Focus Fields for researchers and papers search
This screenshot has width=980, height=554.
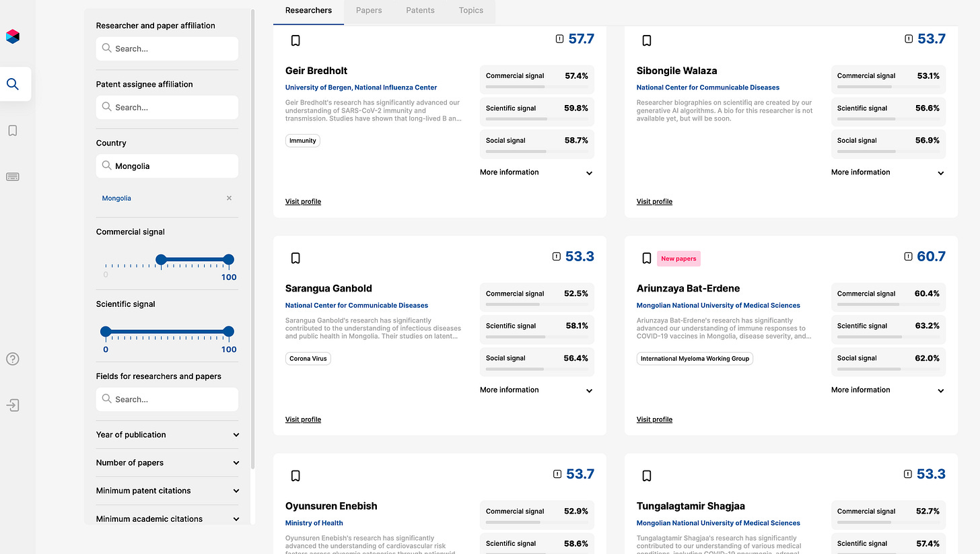point(167,399)
